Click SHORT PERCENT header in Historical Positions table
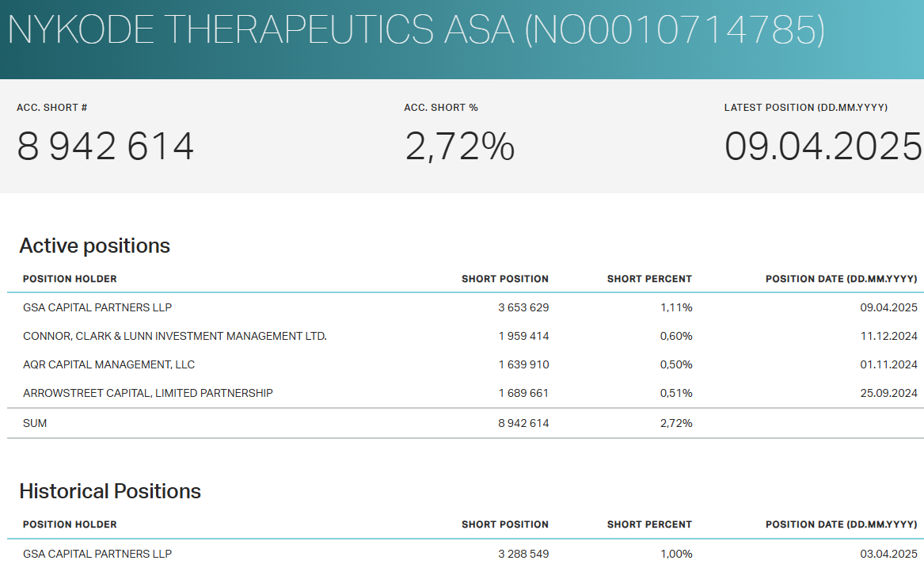The width and height of the screenshot is (924, 568). click(649, 524)
